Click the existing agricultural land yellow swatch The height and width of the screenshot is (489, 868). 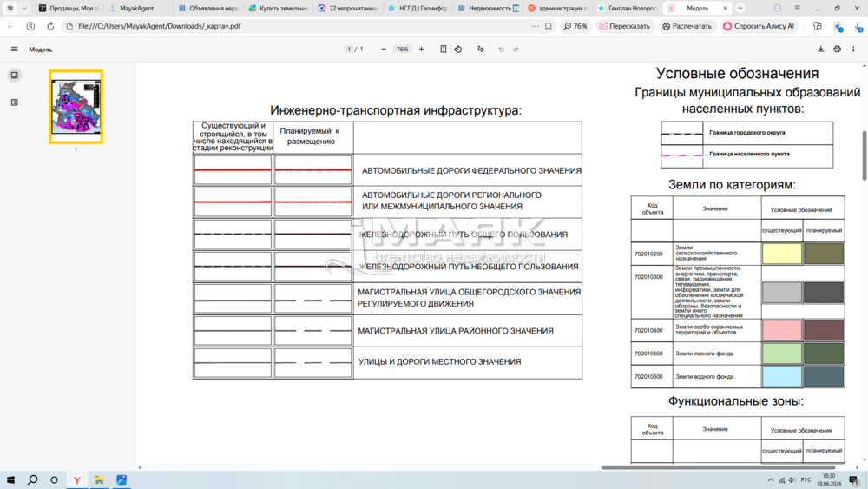coord(782,254)
